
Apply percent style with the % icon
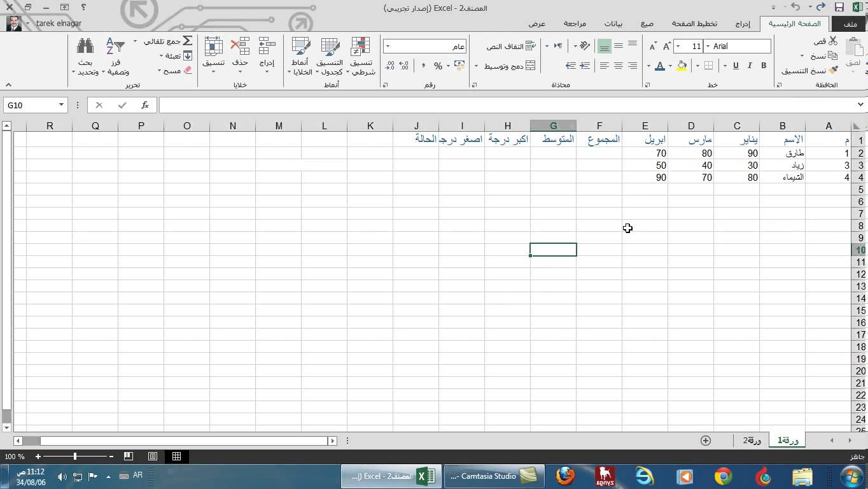tap(438, 66)
